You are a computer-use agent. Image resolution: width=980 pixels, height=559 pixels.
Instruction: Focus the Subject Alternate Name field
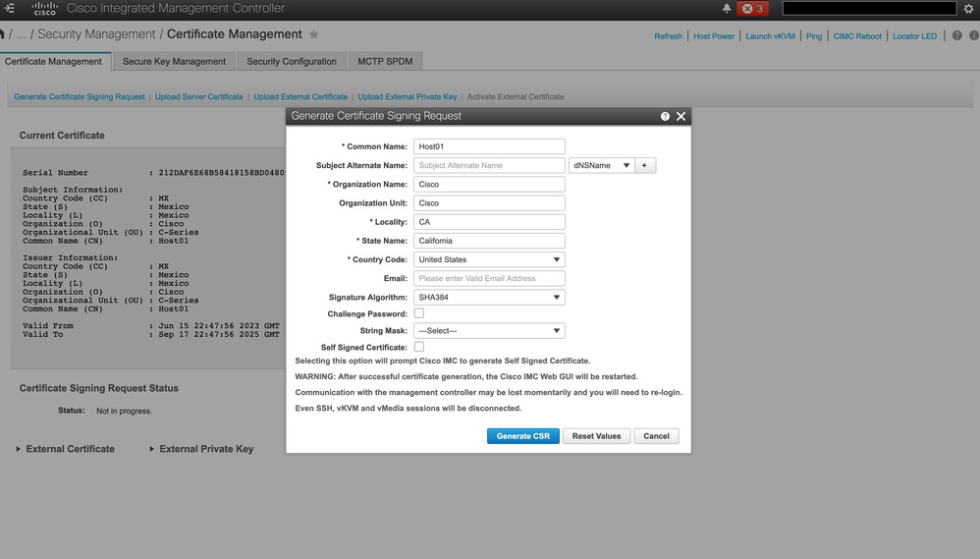tap(489, 165)
